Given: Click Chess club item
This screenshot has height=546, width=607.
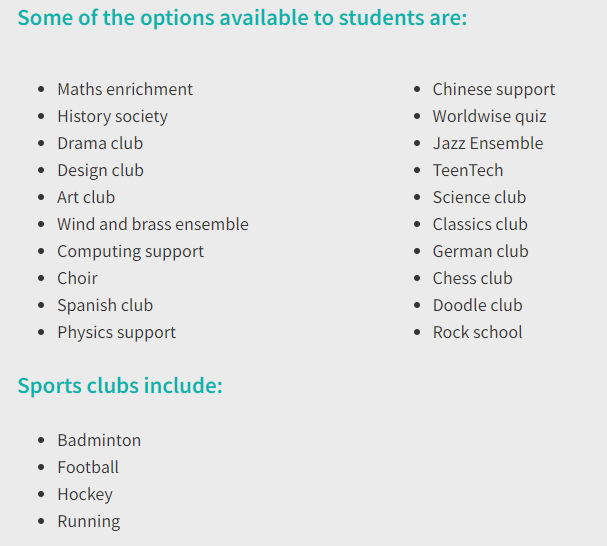Looking at the screenshot, I should [x=473, y=278].
